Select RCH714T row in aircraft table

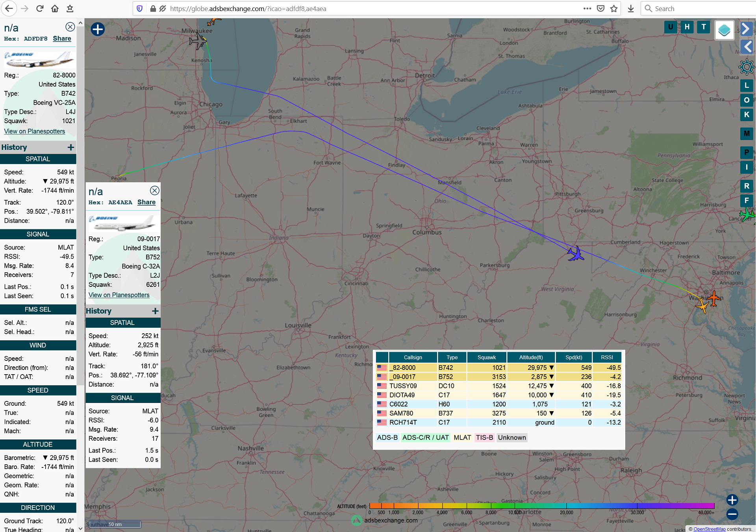point(499,422)
